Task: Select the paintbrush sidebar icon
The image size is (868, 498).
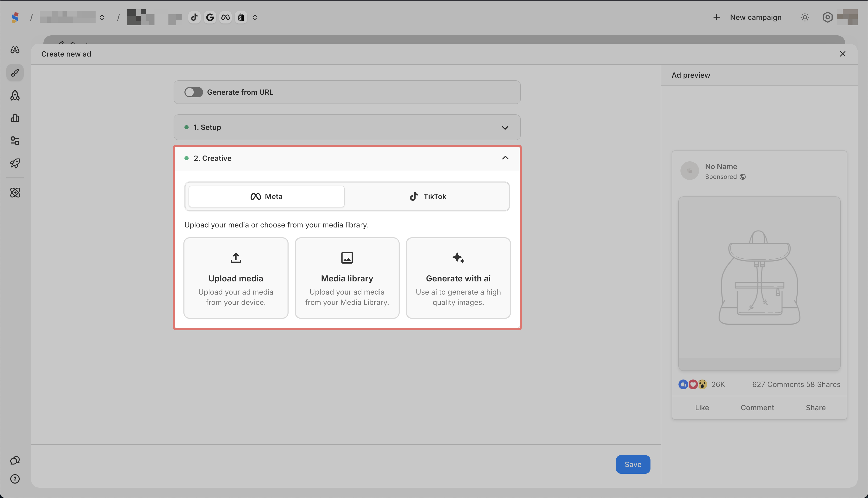Action: tap(15, 73)
